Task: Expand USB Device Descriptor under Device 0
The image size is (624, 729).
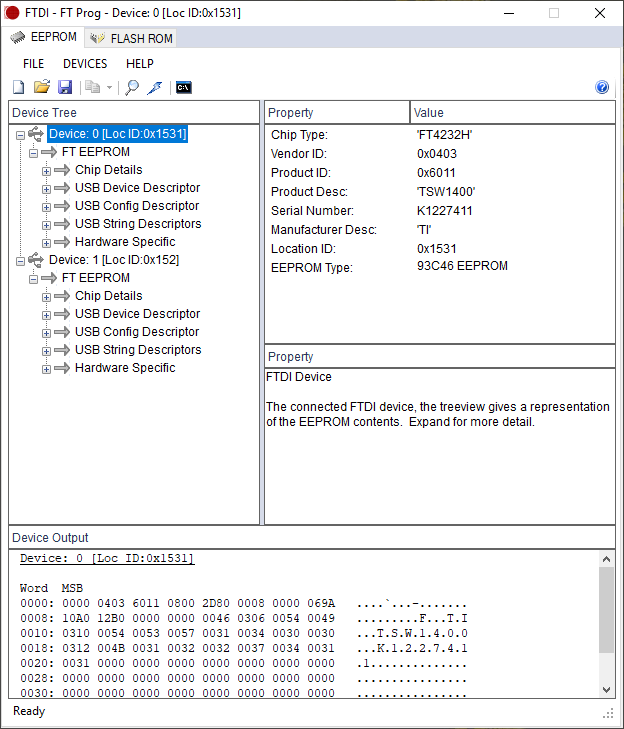Action: pos(46,189)
